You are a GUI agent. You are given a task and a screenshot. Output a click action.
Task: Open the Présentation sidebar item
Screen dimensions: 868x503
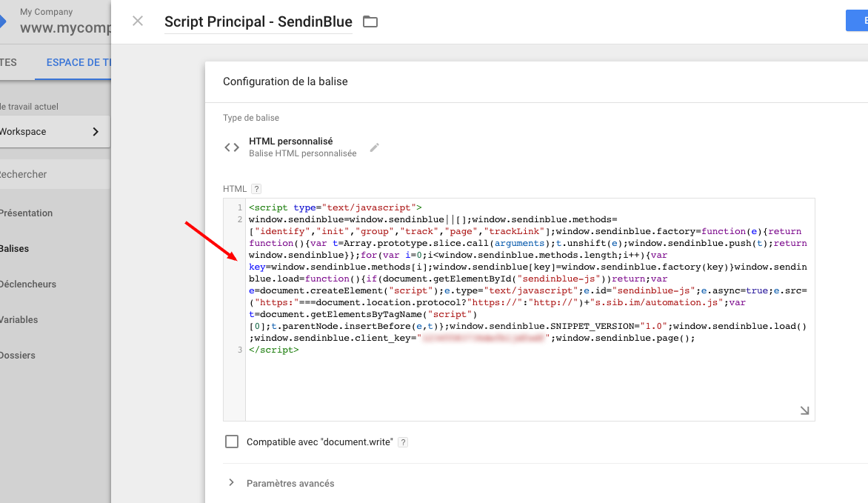27,213
